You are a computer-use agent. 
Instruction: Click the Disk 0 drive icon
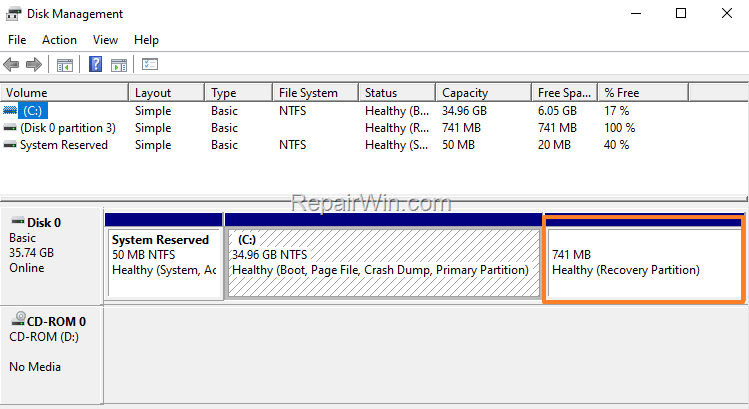pyautogui.click(x=17, y=222)
